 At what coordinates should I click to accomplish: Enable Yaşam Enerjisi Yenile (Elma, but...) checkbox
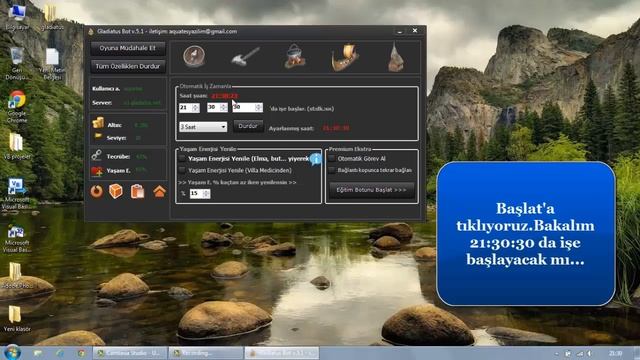coord(182,158)
